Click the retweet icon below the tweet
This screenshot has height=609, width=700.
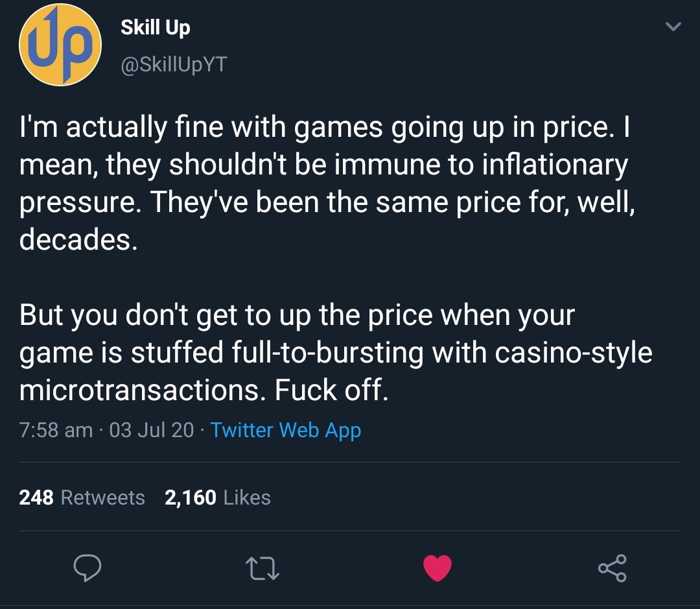click(262, 569)
